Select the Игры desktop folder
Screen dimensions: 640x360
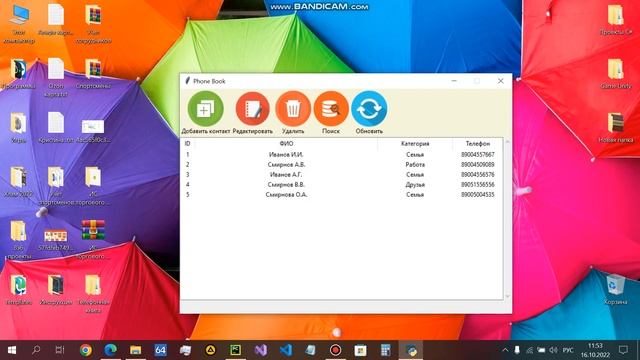tap(19, 127)
